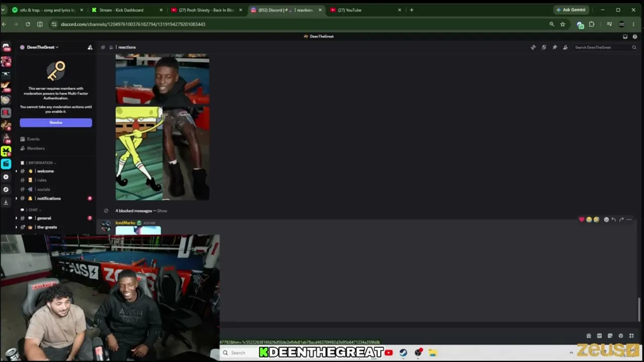Click the IcedMarko username
The height and width of the screenshot is (362, 644).
click(125, 223)
